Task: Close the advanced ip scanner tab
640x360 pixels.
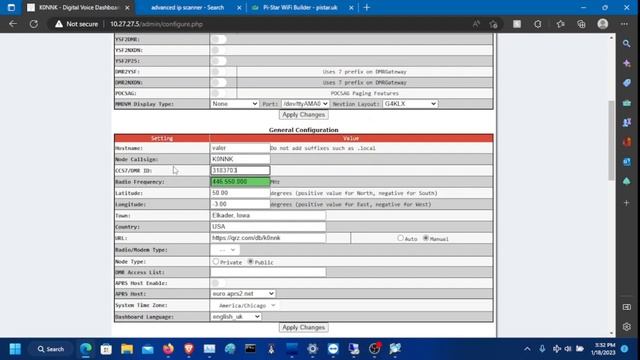Action: (x=239, y=7)
